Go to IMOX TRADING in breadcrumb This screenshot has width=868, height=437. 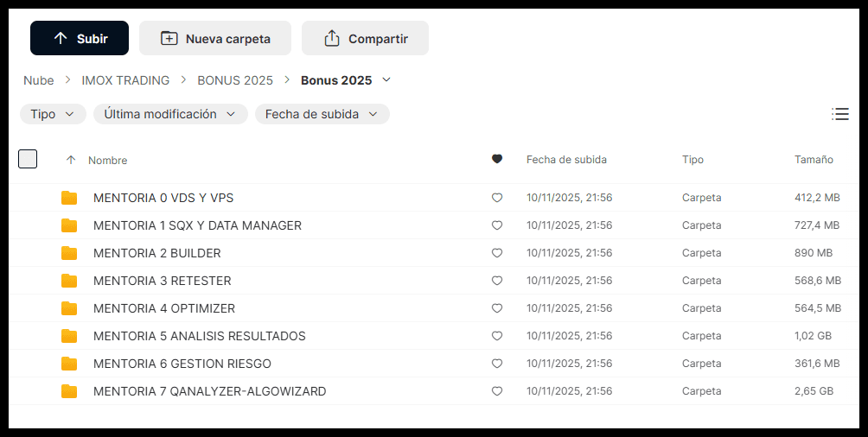point(125,80)
